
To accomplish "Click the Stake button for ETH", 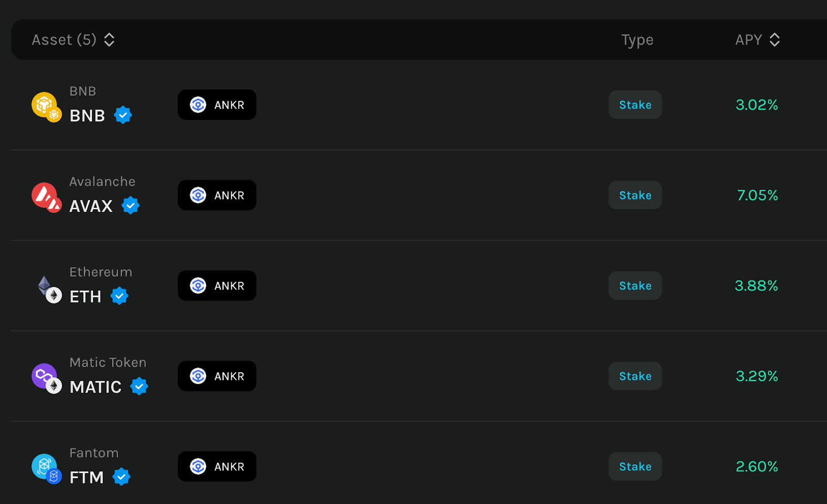I will coord(635,286).
